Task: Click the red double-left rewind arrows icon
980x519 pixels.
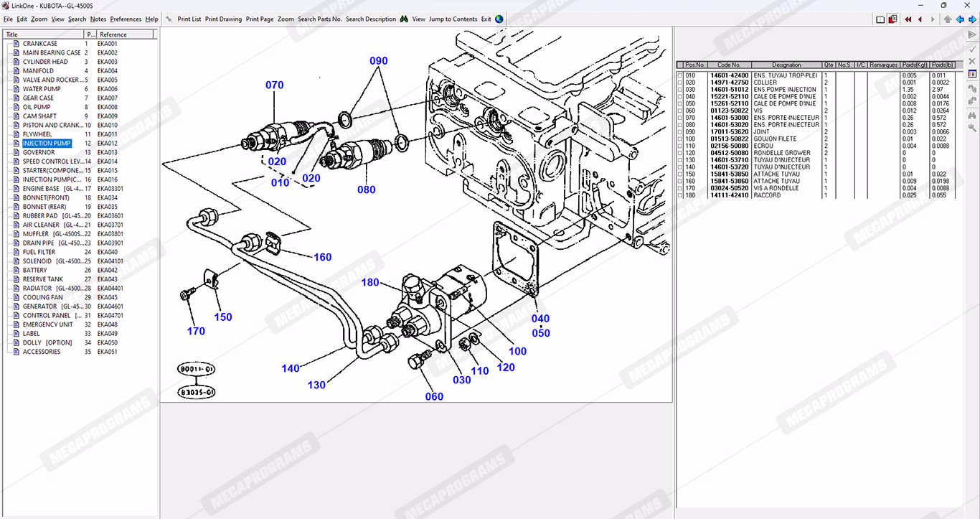Action: point(908,19)
